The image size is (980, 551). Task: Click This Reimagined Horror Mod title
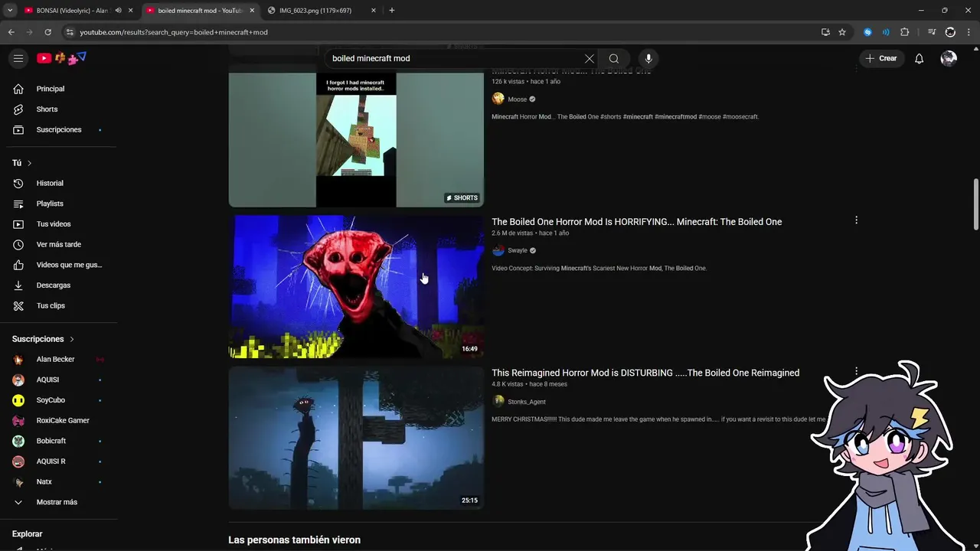645,373
